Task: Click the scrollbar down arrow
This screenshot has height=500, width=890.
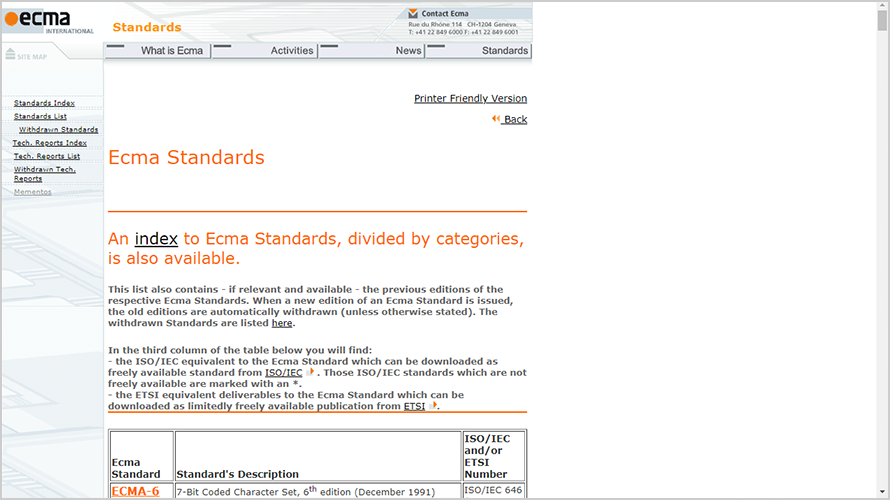Action: (881, 492)
